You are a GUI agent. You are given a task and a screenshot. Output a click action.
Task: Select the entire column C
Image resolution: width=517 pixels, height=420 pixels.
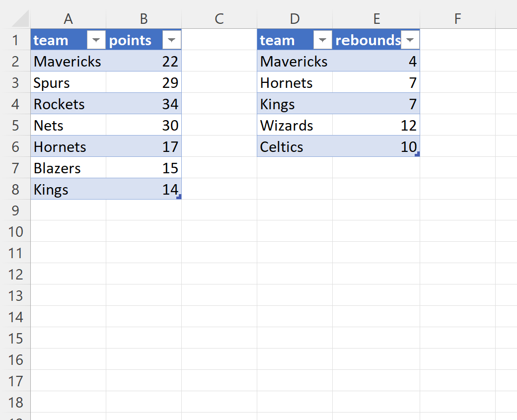click(x=219, y=18)
